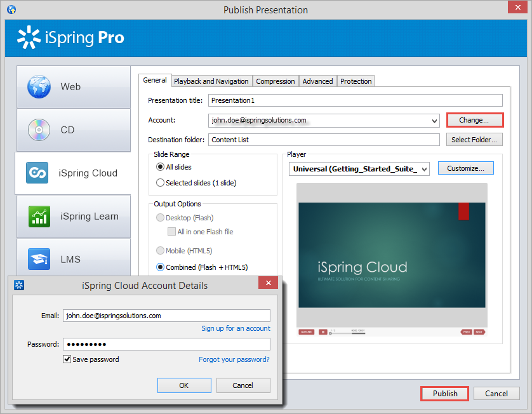Screen dimensions: 532x414
Task: Open the Playback and Navigation tab
Action: [x=211, y=81]
